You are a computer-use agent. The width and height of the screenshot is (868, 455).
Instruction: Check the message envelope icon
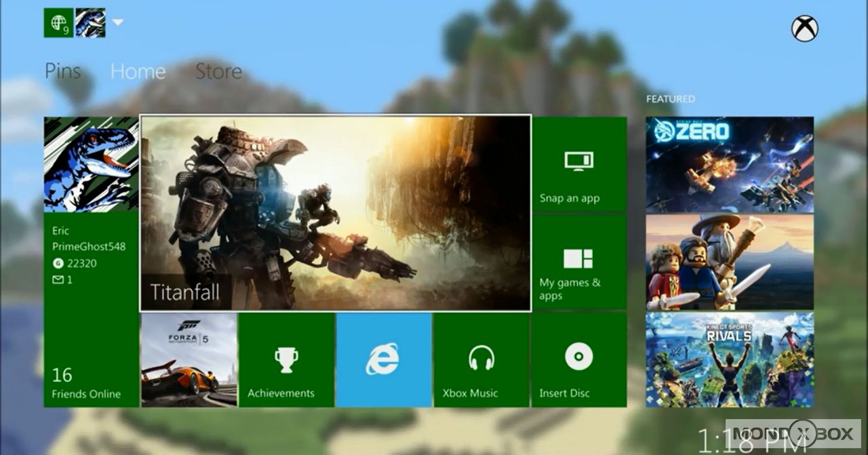(58, 279)
